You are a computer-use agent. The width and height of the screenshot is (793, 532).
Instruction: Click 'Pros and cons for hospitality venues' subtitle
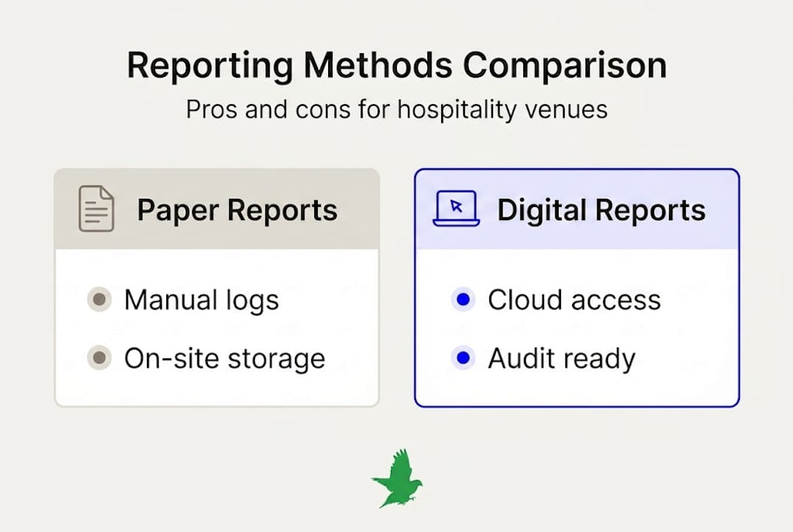point(396,110)
